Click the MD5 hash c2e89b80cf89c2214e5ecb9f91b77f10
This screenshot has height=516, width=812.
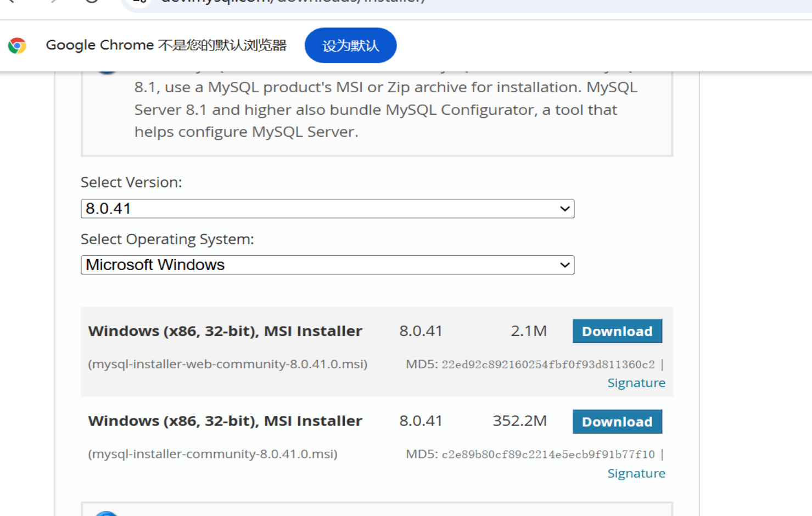[x=548, y=455]
